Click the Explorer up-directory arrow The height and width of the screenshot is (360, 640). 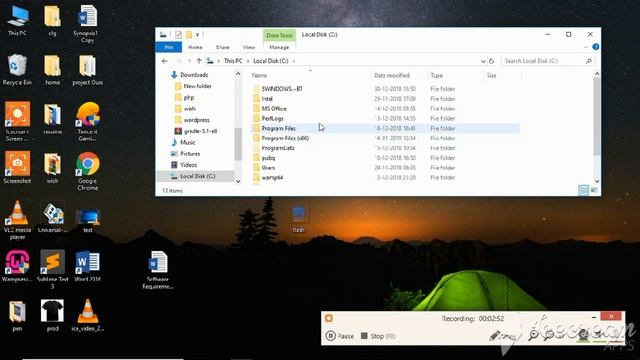(199, 61)
